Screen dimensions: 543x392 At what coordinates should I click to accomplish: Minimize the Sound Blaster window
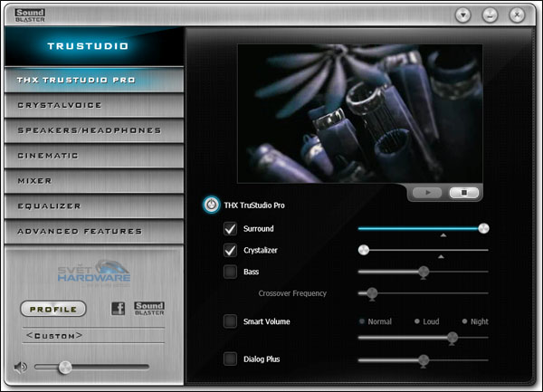click(x=490, y=15)
